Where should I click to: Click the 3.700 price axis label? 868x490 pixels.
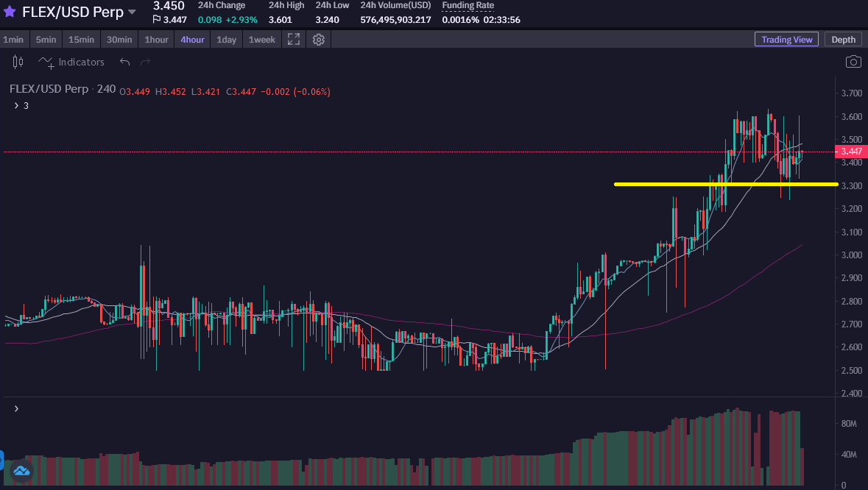[851, 93]
